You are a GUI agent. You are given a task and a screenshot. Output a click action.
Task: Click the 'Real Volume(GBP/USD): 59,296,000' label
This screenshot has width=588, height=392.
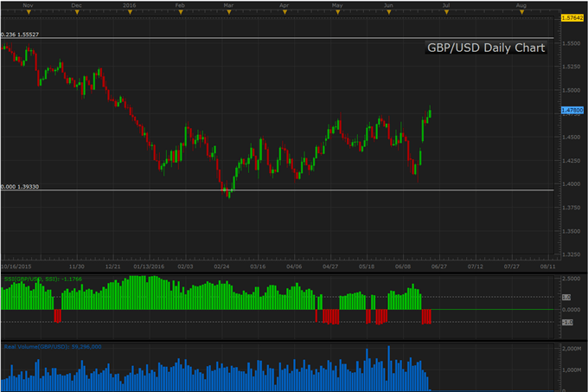point(53,347)
